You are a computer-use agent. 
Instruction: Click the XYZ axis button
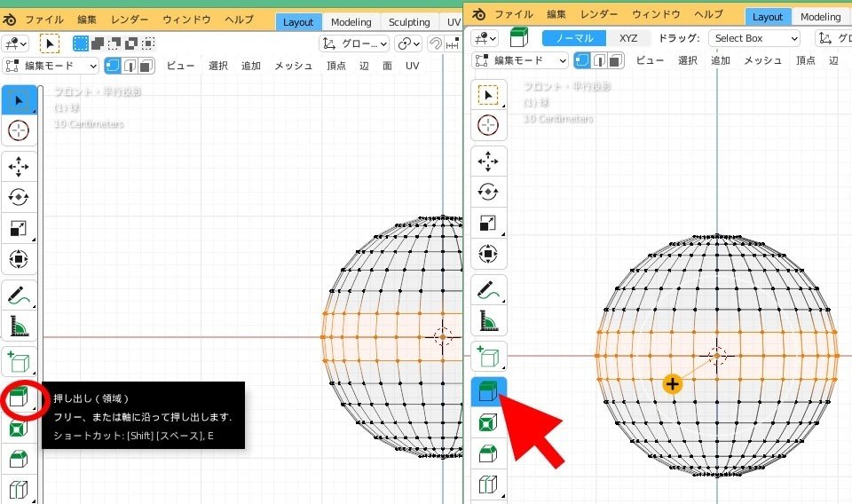coord(628,38)
